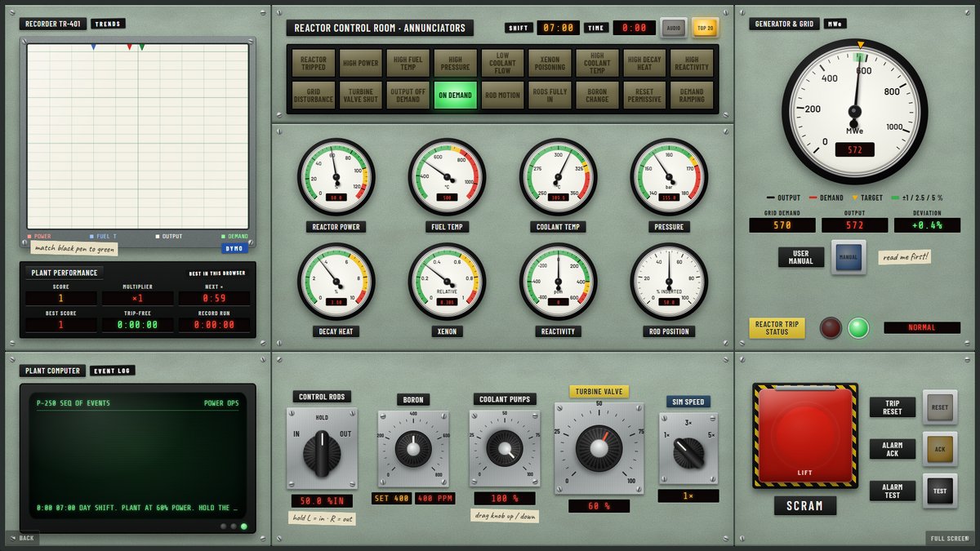Click the Coolant Temp gauge dial
Viewport: 980px width, 551px height.
point(559,177)
